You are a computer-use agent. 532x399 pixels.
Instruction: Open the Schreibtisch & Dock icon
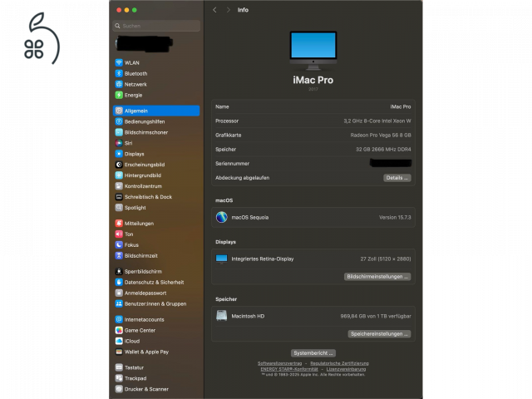(x=119, y=197)
